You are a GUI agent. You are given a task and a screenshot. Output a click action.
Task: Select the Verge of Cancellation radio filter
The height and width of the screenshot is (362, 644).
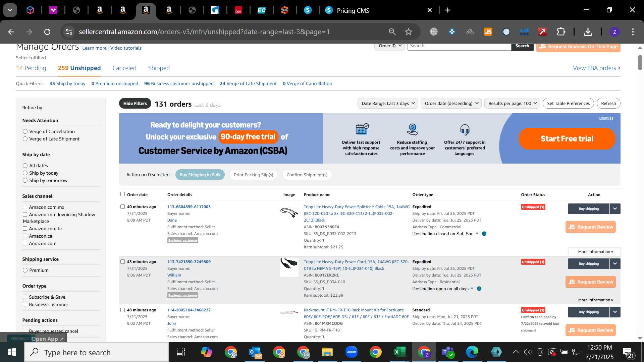25,131
